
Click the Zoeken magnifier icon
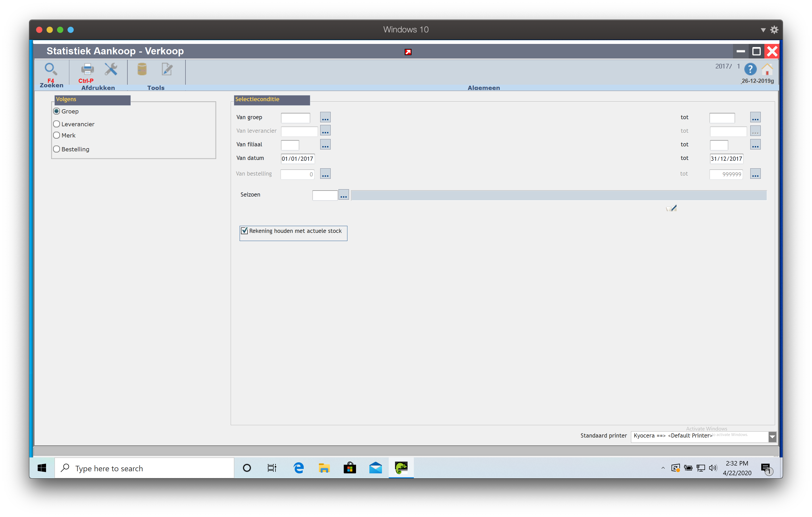pos(50,69)
